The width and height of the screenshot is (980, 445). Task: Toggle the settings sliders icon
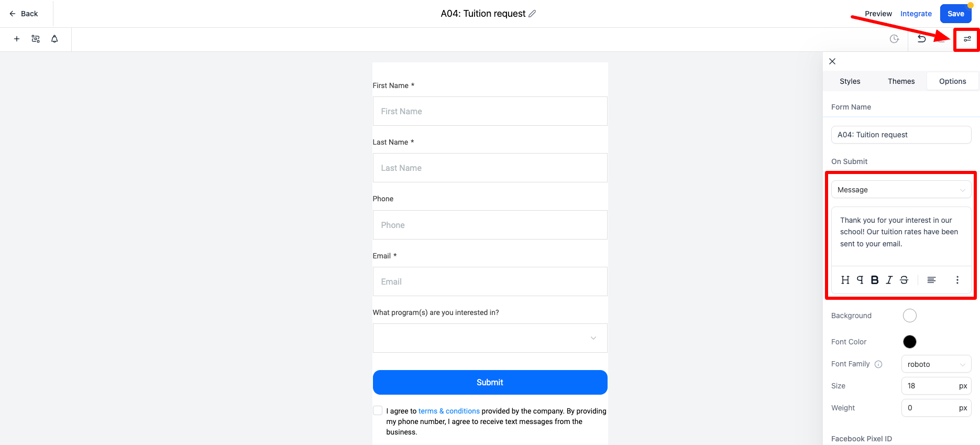tap(967, 39)
